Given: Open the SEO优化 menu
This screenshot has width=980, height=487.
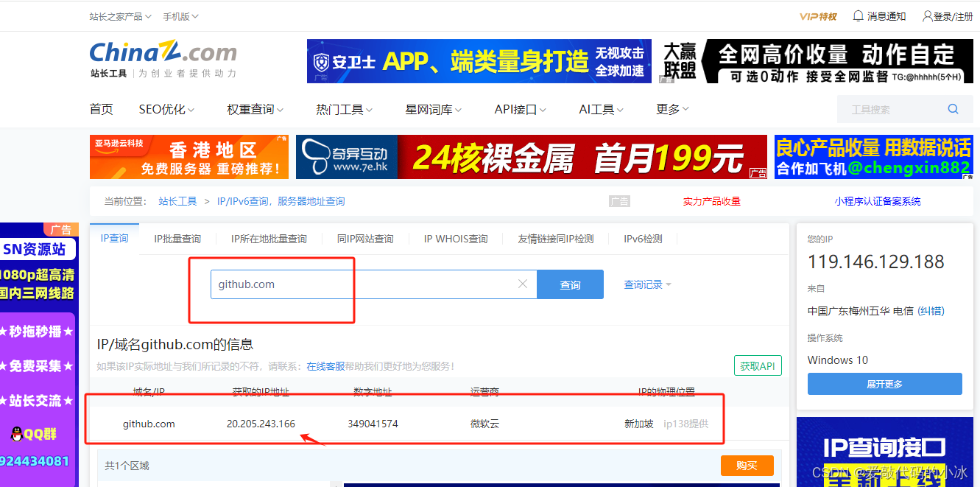Looking at the screenshot, I should (x=166, y=109).
